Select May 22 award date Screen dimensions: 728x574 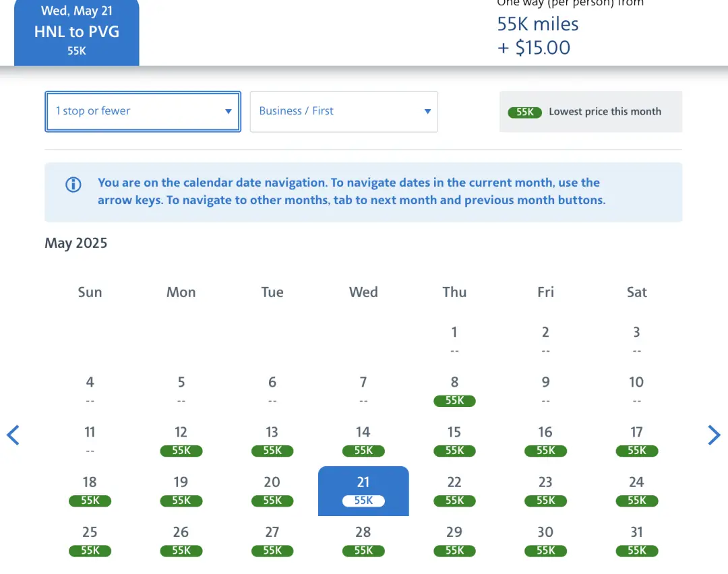(454, 490)
